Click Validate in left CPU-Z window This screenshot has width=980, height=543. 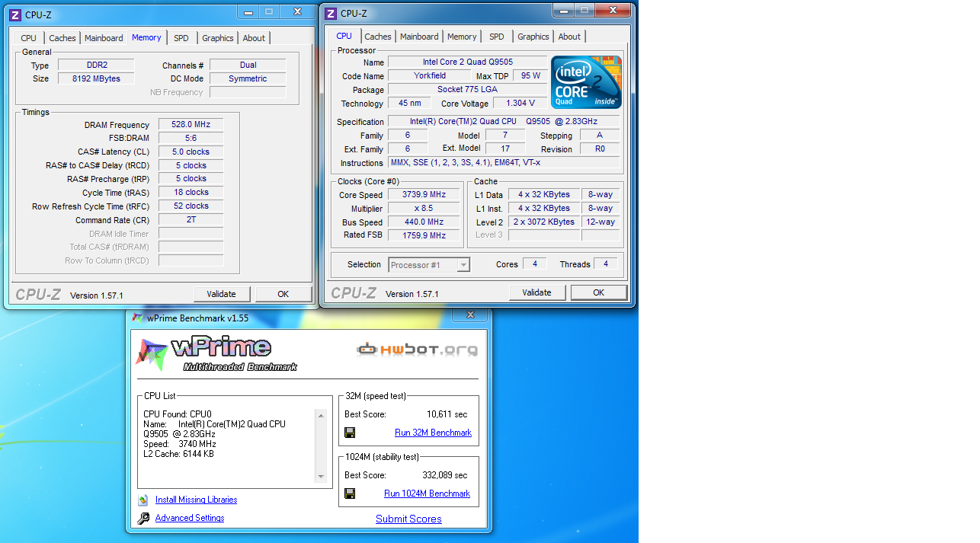click(222, 294)
